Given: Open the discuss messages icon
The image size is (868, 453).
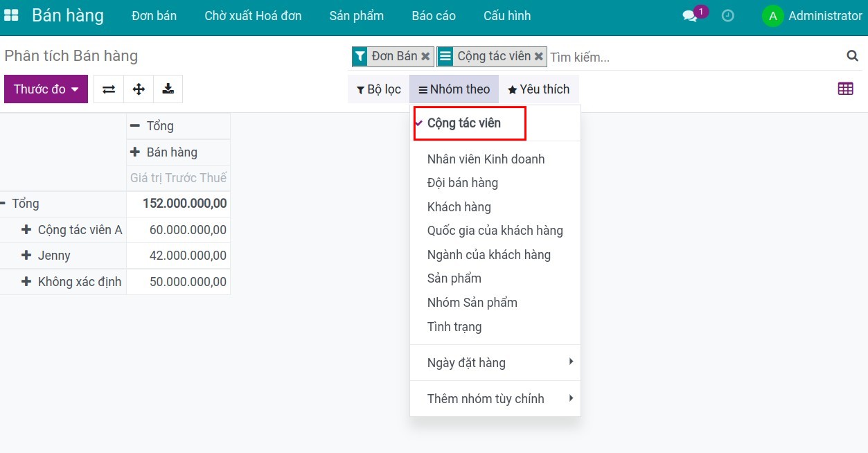Looking at the screenshot, I should tap(690, 15).
